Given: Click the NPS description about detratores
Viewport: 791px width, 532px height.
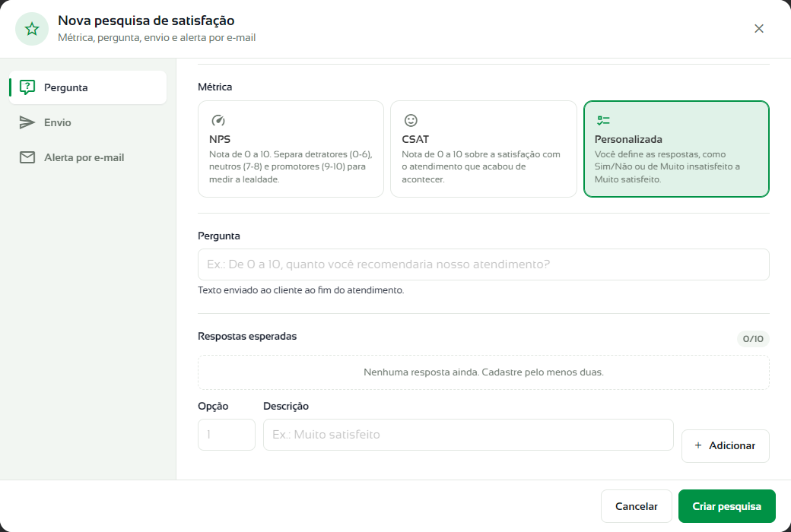Looking at the screenshot, I should click(291, 167).
